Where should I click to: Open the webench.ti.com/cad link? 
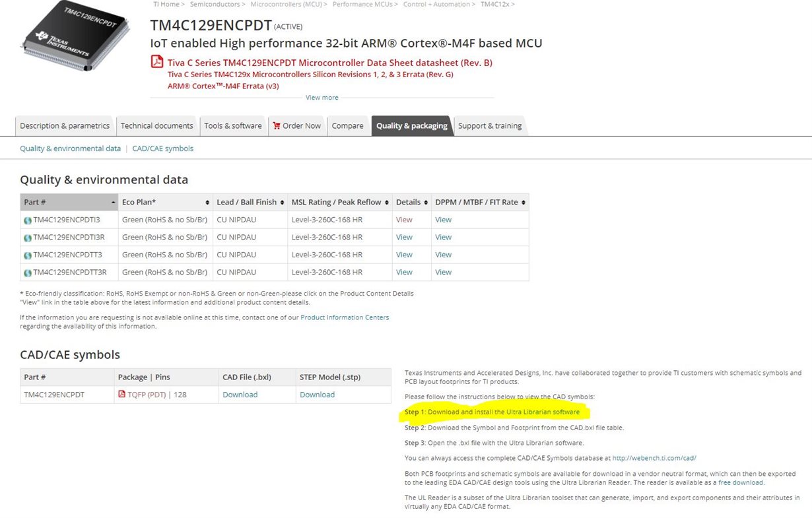coord(654,458)
